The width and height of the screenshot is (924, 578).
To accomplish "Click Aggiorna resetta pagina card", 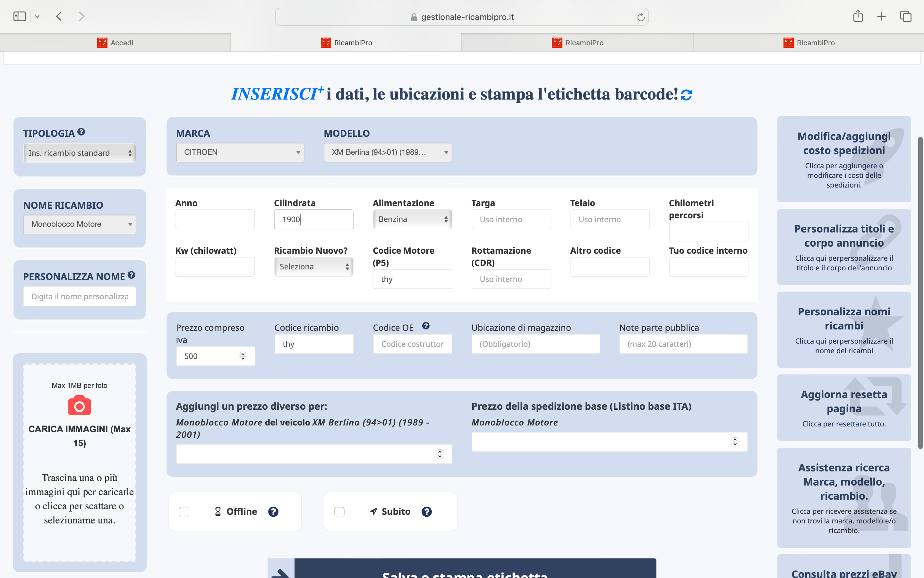I will [x=844, y=408].
